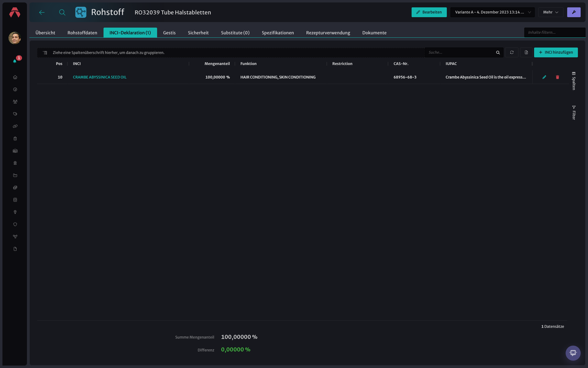588x368 pixels.
Task: Edit the CRAMBE ABYSSINICA SEED OIL row
Action: [544, 77]
